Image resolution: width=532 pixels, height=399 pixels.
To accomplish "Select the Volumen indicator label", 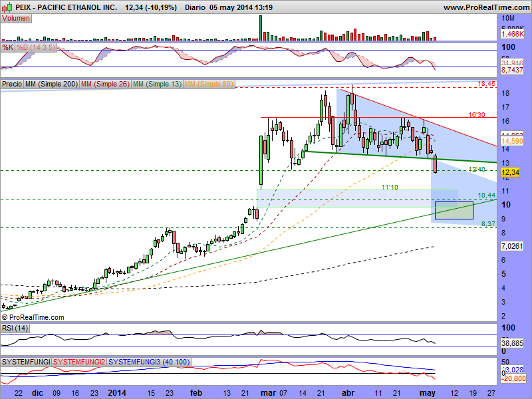I will (x=16, y=19).
